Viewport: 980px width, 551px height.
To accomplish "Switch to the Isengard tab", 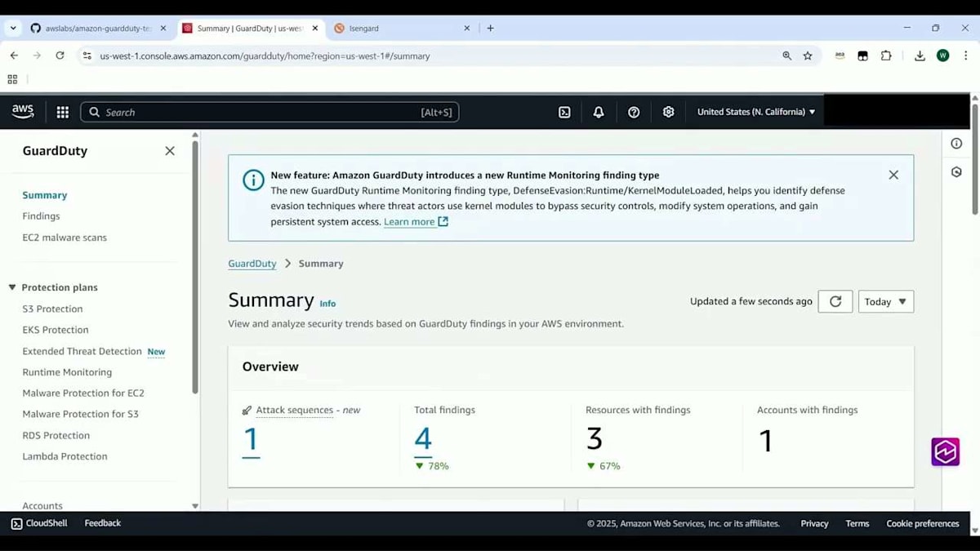I will pos(403,28).
